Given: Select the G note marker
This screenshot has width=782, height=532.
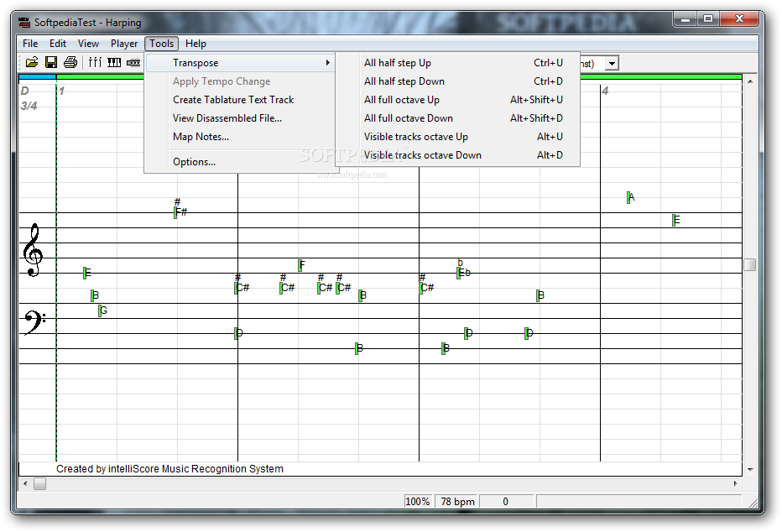Looking at the screenshot, I should coord(102,310).
